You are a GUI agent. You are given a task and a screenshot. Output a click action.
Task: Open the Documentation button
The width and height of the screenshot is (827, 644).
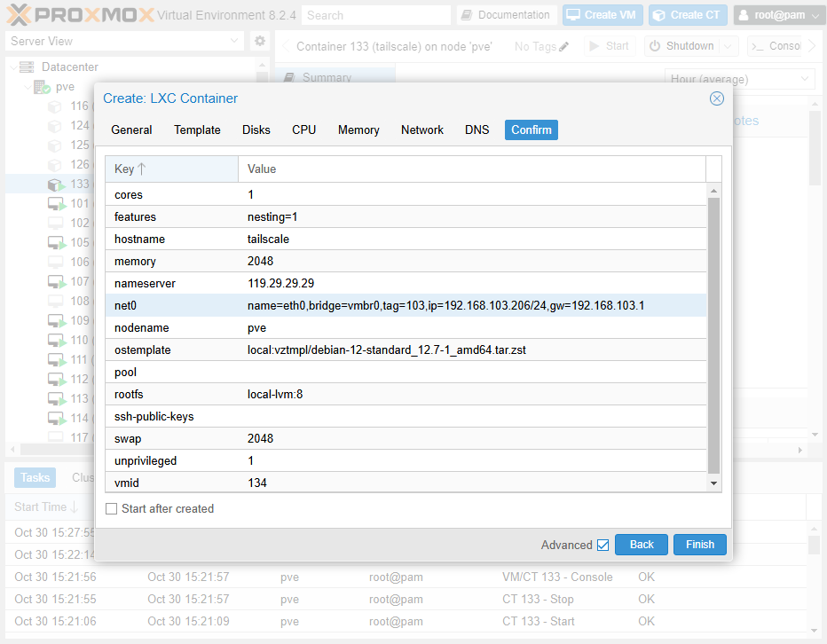[506, 15]
